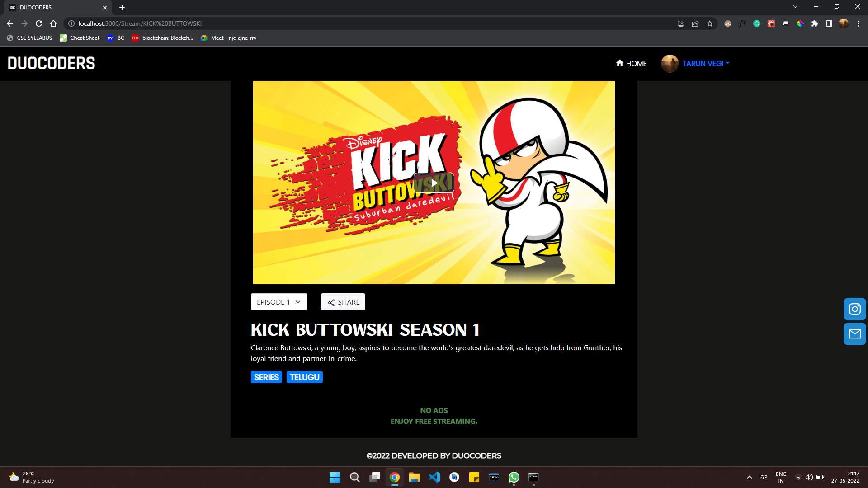Open a new browser tab
This screenshot has height=488, width=868.
pos(122,8)
